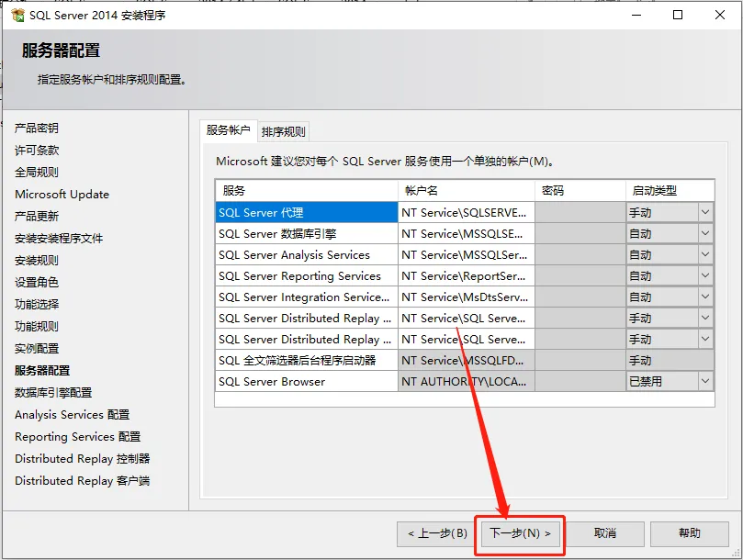
Task: Close the SQL Server 2014 setup window
Action: pyautogui.click(x=720, y=15)
